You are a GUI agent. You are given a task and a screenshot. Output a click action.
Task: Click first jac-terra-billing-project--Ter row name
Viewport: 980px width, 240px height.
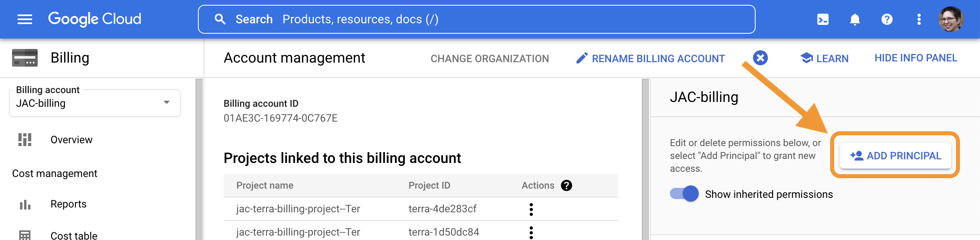pyautogui.click(x=298, y=209)
